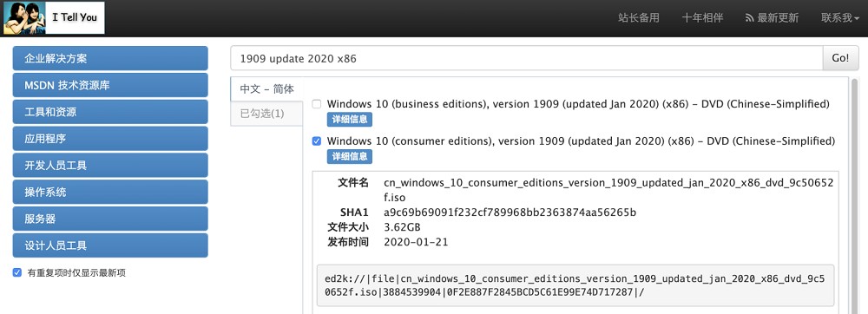Click the consumer editions version 1909 title
868x314 pixels.
coord(581,141)
